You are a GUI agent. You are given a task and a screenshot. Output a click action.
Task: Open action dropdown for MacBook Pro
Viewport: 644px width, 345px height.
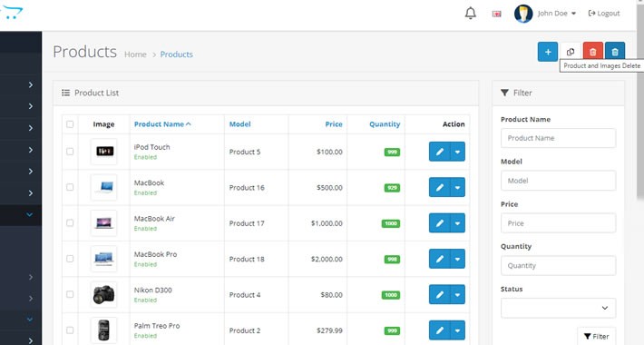[457, 259]
